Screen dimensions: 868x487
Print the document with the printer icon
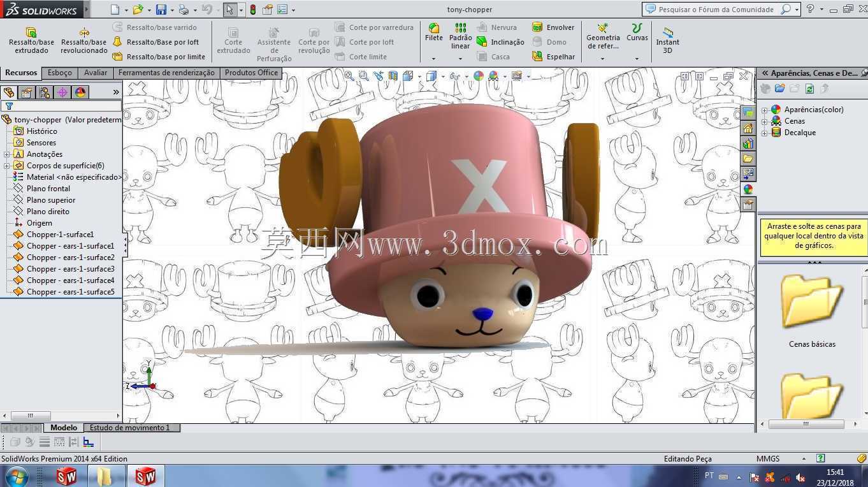[184, 10]
